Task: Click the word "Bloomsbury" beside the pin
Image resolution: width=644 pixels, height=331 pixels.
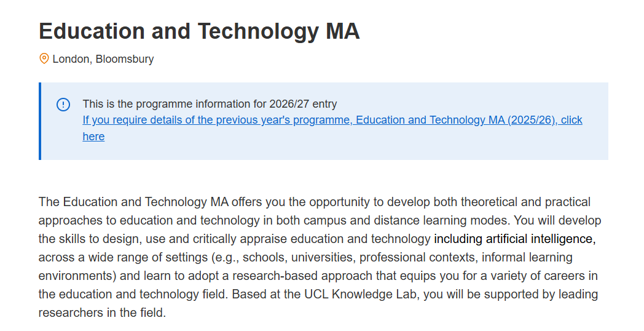Action: [x=125, y=60]
